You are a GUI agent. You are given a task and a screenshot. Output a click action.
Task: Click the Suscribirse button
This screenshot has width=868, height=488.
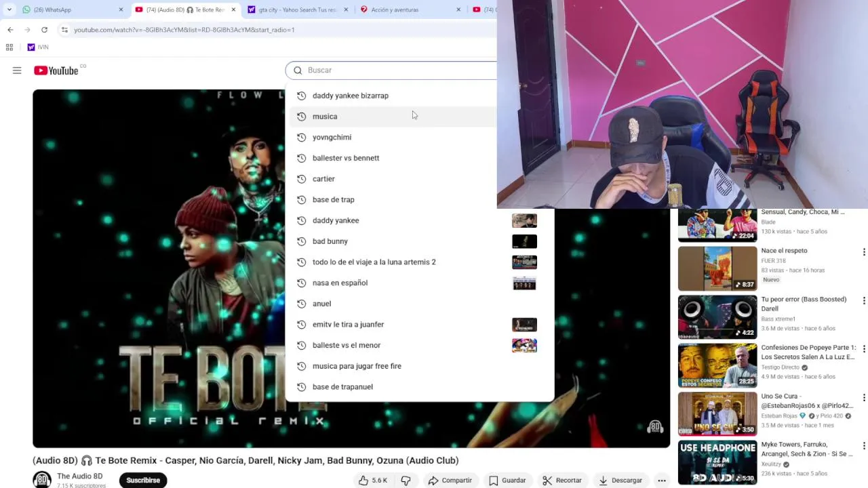(143, 480)
